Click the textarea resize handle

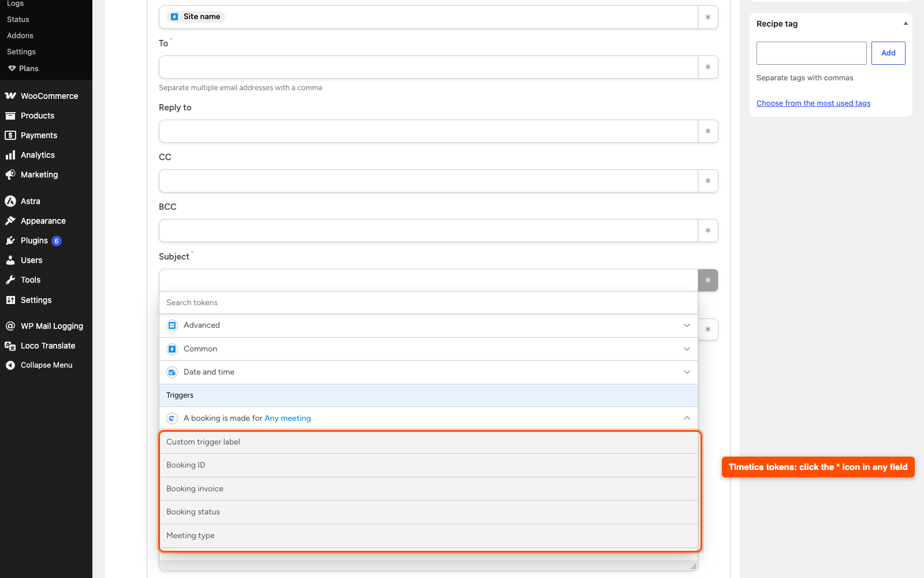pyautogui.click(x=694, y=566)
